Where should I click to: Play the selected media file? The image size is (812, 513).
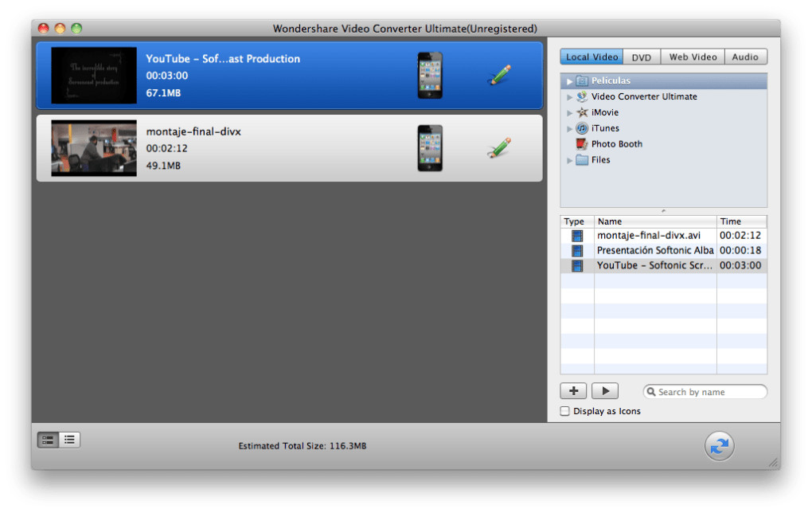(605, 390)
